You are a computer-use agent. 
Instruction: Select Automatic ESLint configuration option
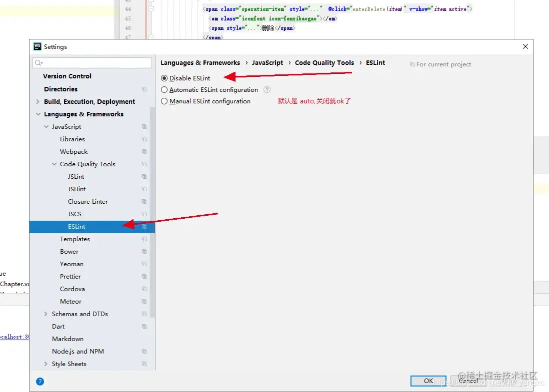[164, 90]
